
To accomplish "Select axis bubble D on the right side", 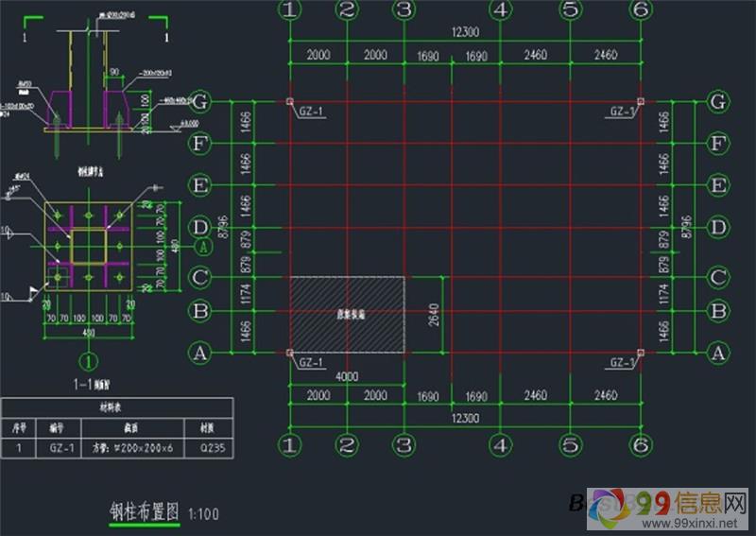I will 718,228.
